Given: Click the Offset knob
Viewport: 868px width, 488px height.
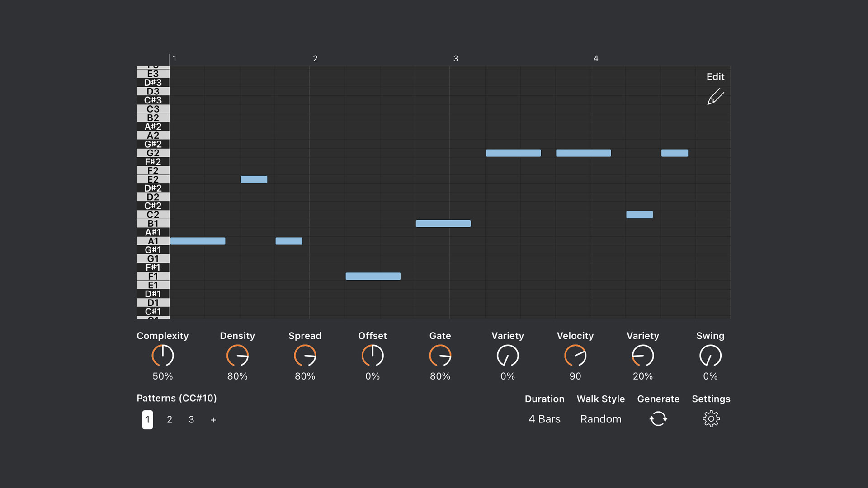Looking at the screenshot, I should pyautogui.click(x=373, y=356).
